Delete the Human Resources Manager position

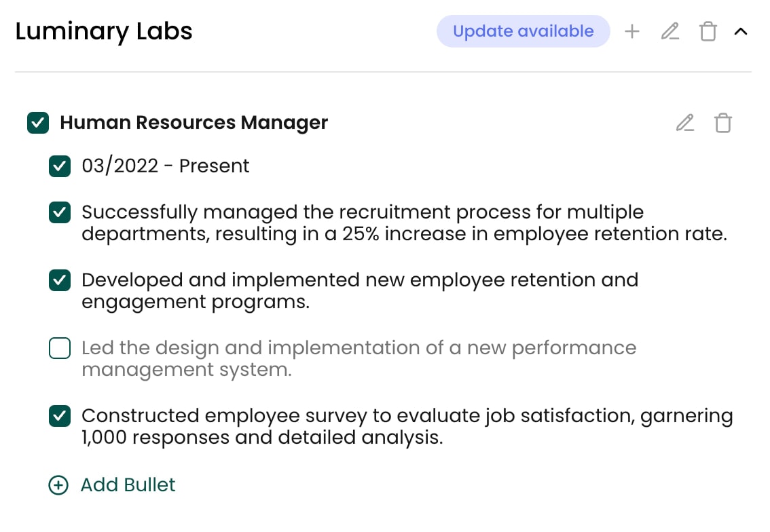click(723, 123)
